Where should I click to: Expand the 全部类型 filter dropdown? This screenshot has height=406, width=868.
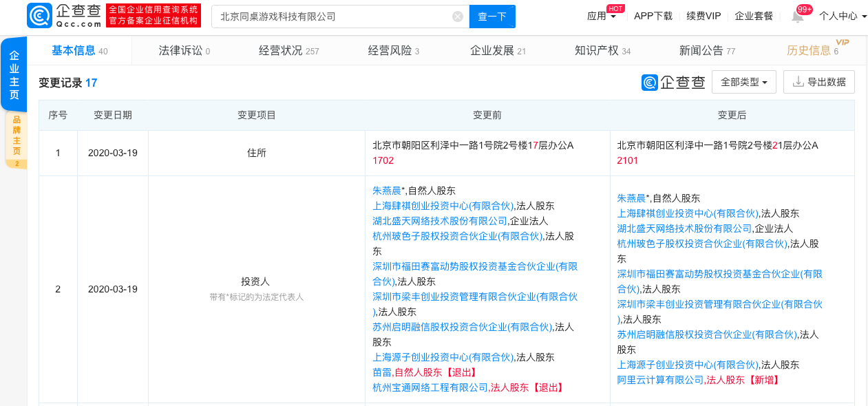click(x=744, y=82)
